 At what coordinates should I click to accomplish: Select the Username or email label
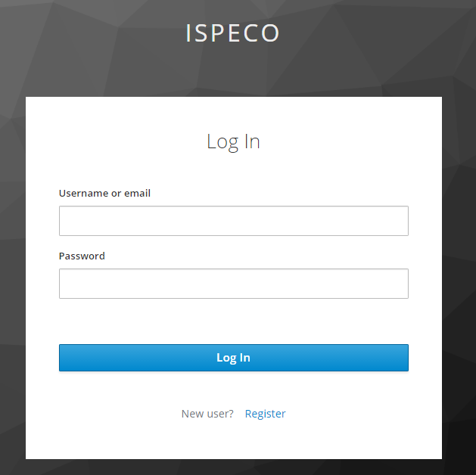point(104,193)
